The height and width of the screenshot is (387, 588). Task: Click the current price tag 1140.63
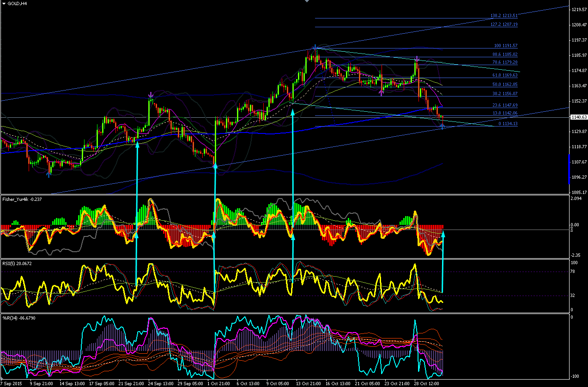pos(578,117)
